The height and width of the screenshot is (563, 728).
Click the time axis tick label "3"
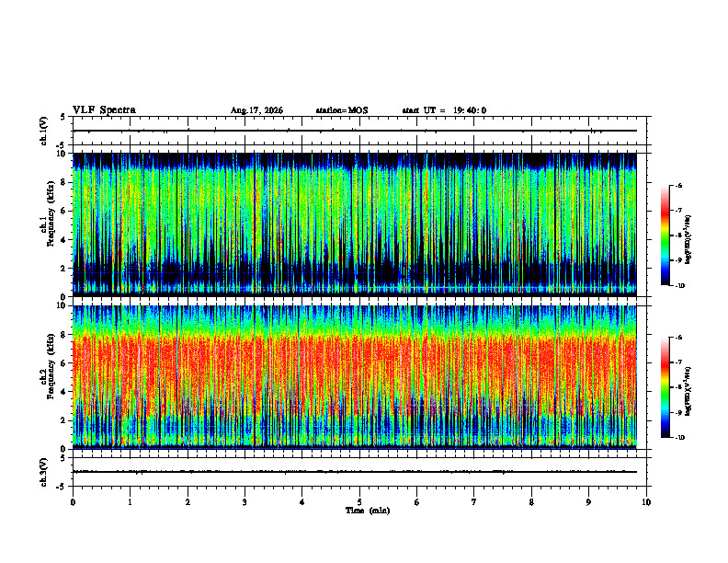click(245, 502)
